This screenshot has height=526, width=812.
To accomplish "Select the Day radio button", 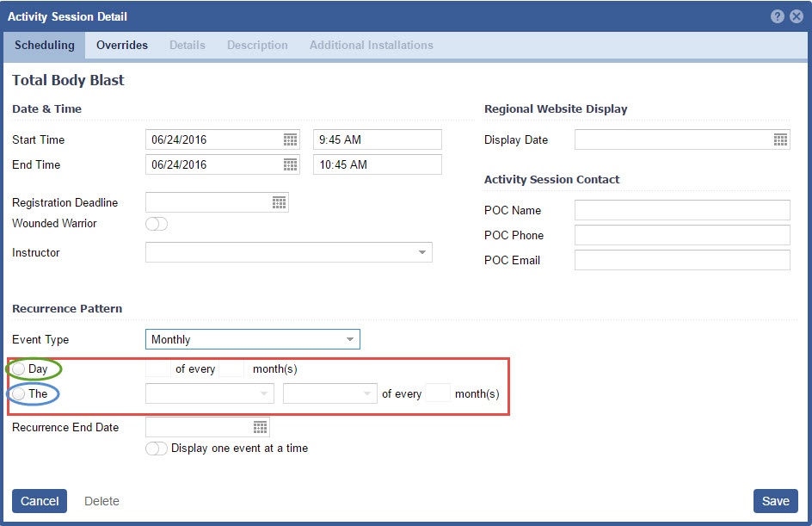I will click(19, 369).
